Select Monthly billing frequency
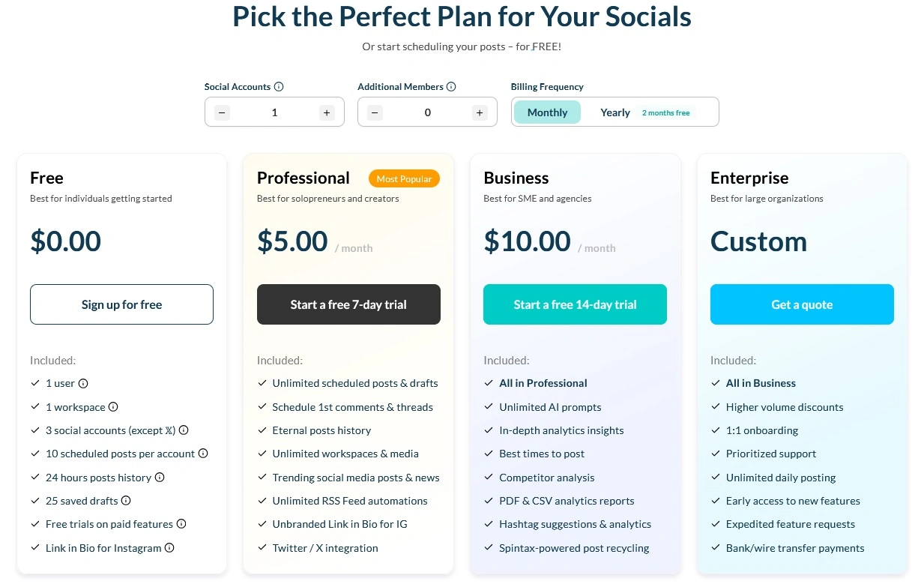The image size is (924, 584). [547, 112]
